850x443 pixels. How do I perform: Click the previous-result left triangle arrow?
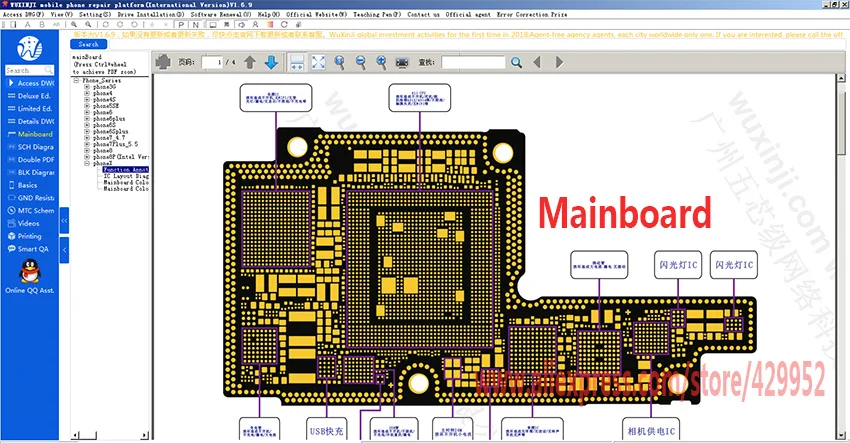[537, 62]
